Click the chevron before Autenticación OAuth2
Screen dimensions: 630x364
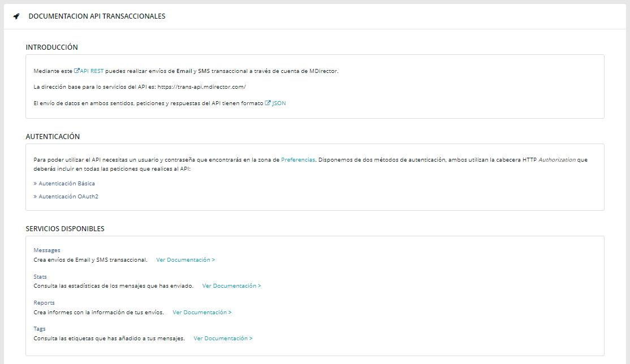point(35,197)
